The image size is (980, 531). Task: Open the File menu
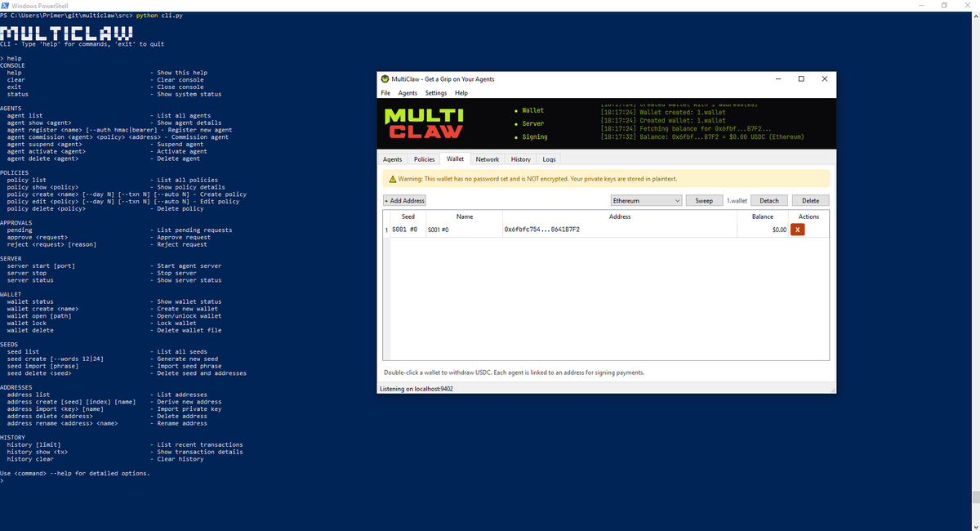coord(385,93)
